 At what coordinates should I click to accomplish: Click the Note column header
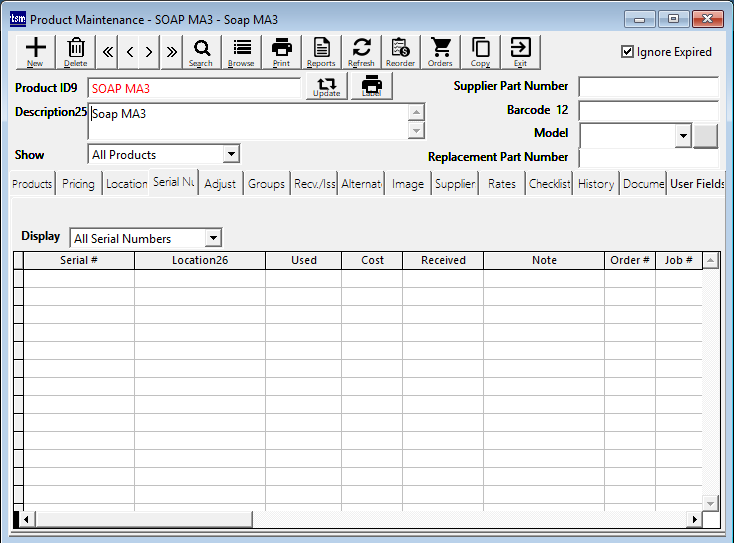pyautogui.click(x=544, y=260)
